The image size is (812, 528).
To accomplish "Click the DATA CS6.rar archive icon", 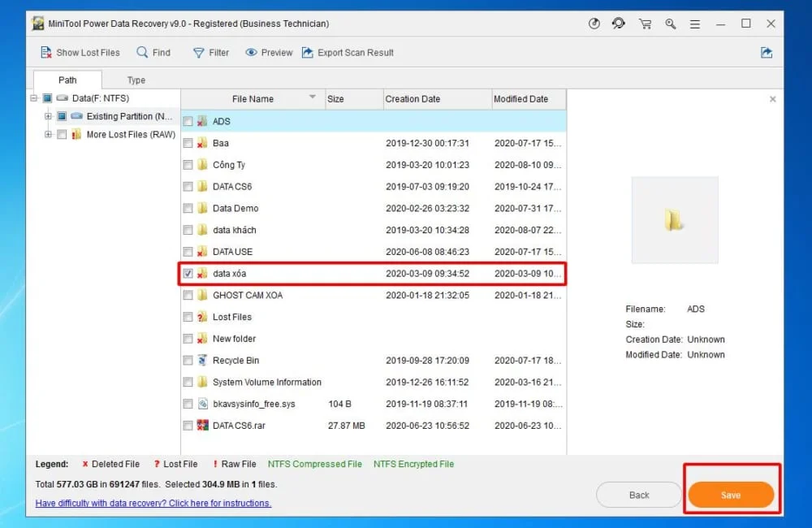I will pos(202,426).
